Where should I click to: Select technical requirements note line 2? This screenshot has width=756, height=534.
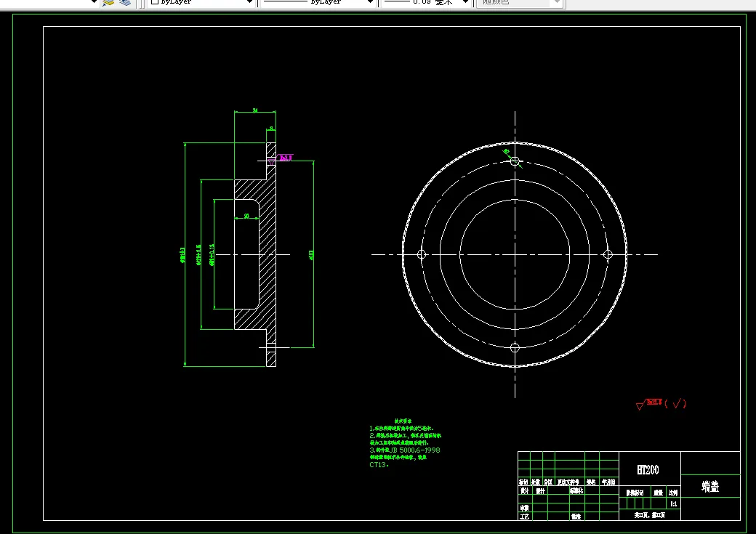pyautogui.click(x=406, y=435)
